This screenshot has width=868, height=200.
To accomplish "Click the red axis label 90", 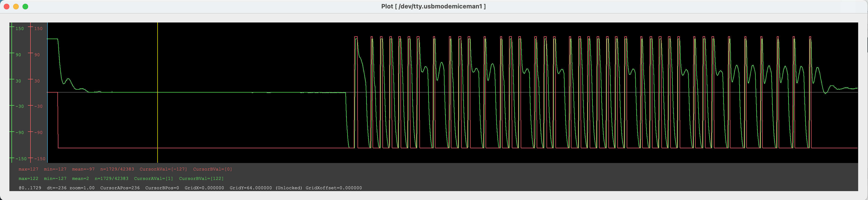I will [37, 55].
